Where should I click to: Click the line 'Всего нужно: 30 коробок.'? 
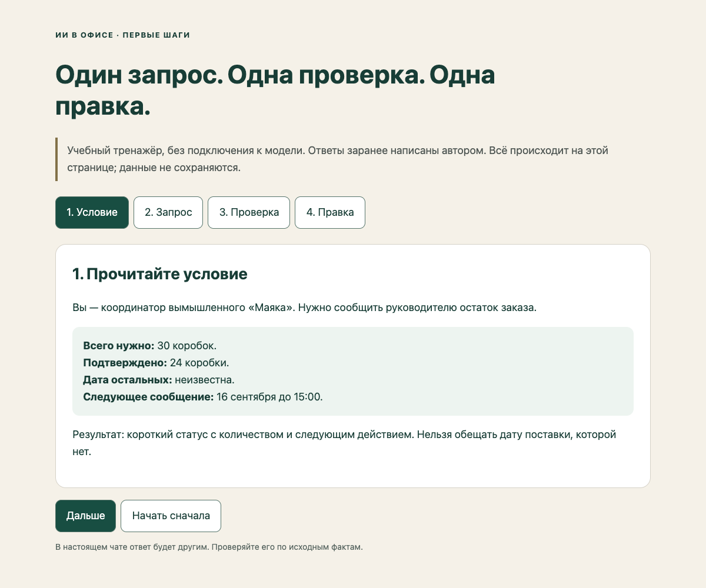(x=150, y=345)
